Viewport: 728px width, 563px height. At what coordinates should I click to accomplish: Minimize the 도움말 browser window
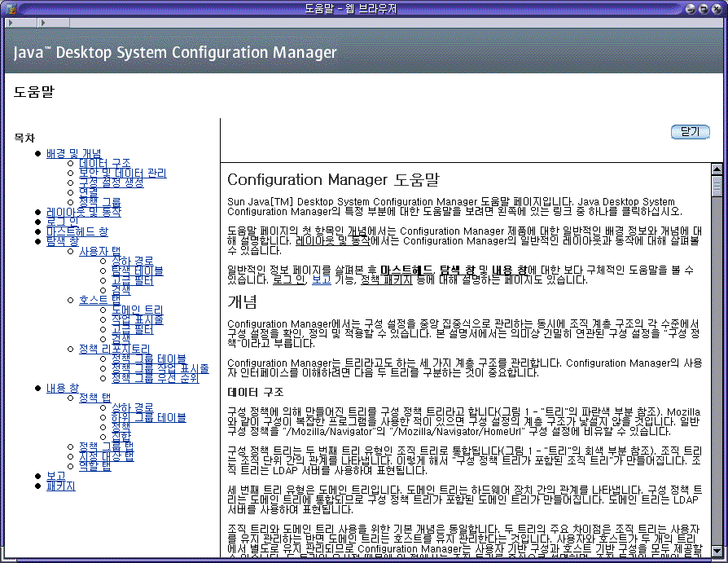(691, 8)
